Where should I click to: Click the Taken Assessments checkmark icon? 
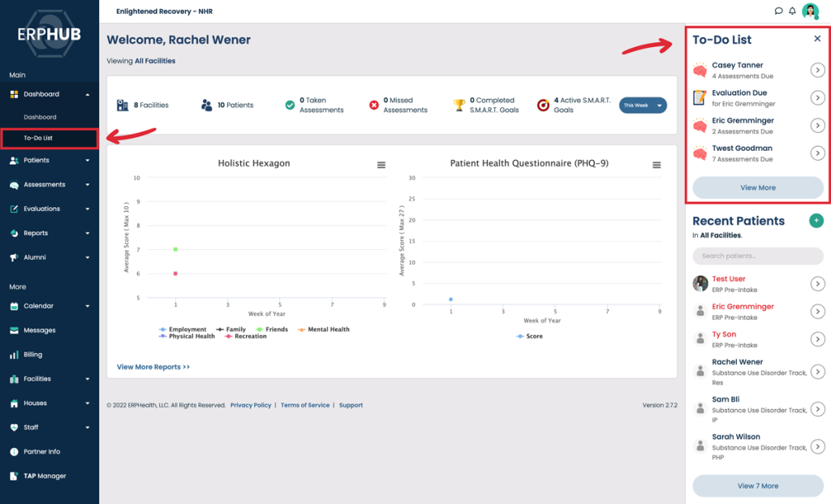pyautogui.click(x=290, y=105)
